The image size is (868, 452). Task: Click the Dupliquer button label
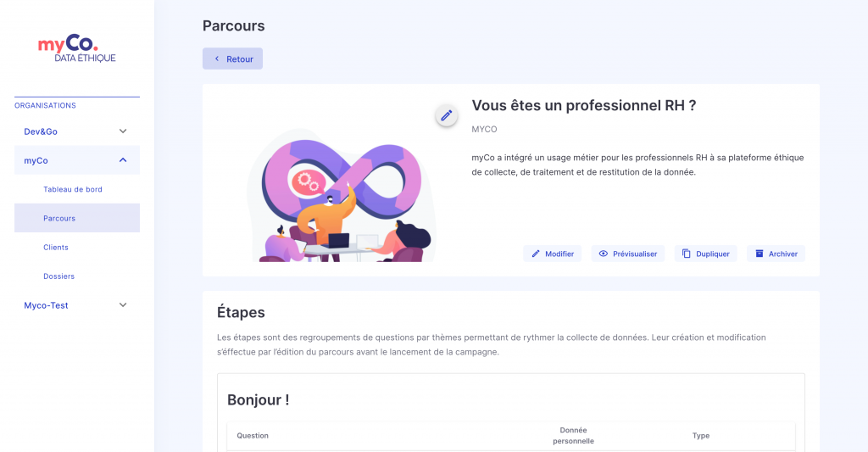pyautogui.click(x=712, y=254)
